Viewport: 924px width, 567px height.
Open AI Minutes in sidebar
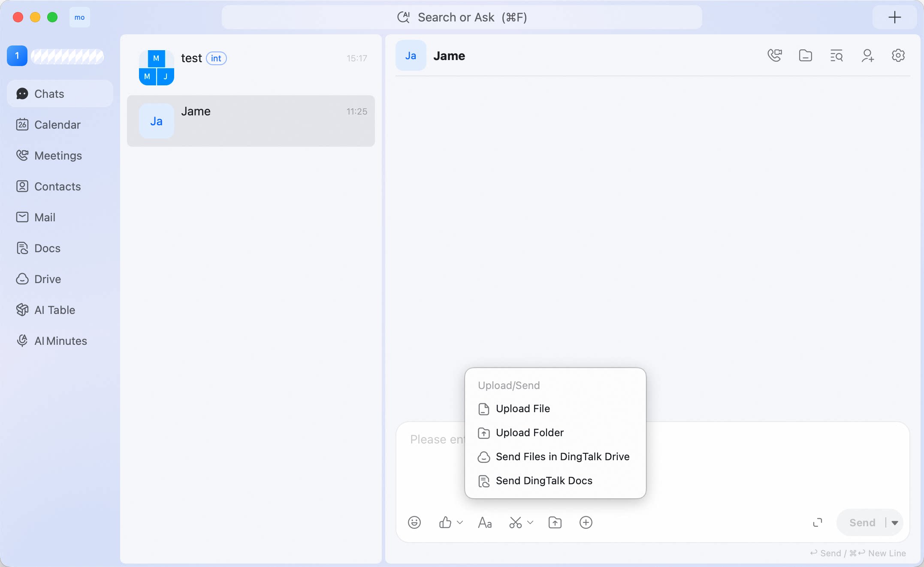[60, 341]
